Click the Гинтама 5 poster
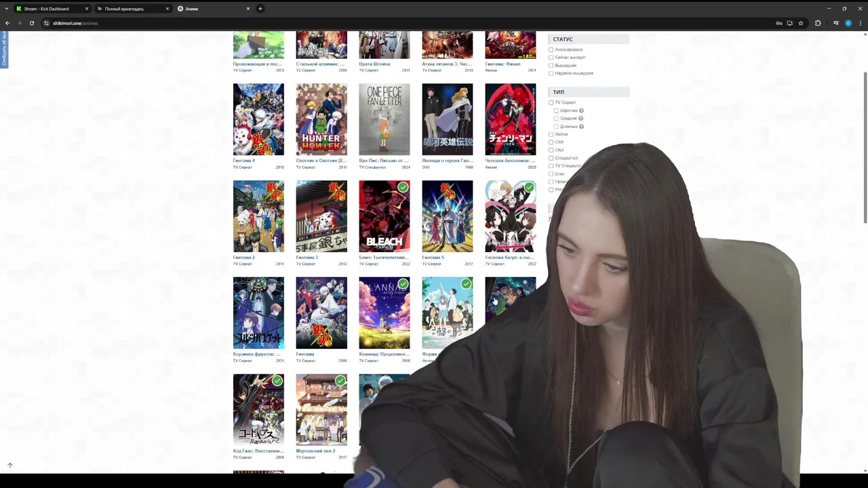The height and width of the screenshot is (488, 868). 448,216
